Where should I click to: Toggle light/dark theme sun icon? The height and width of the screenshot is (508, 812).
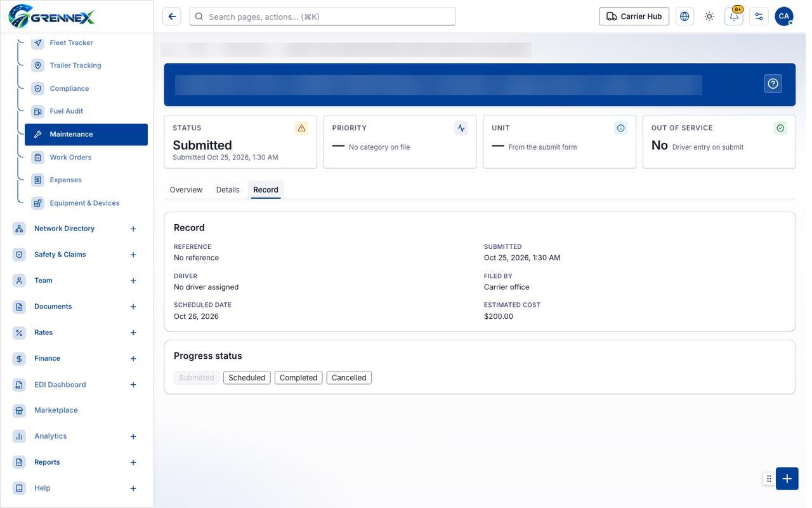709,17
